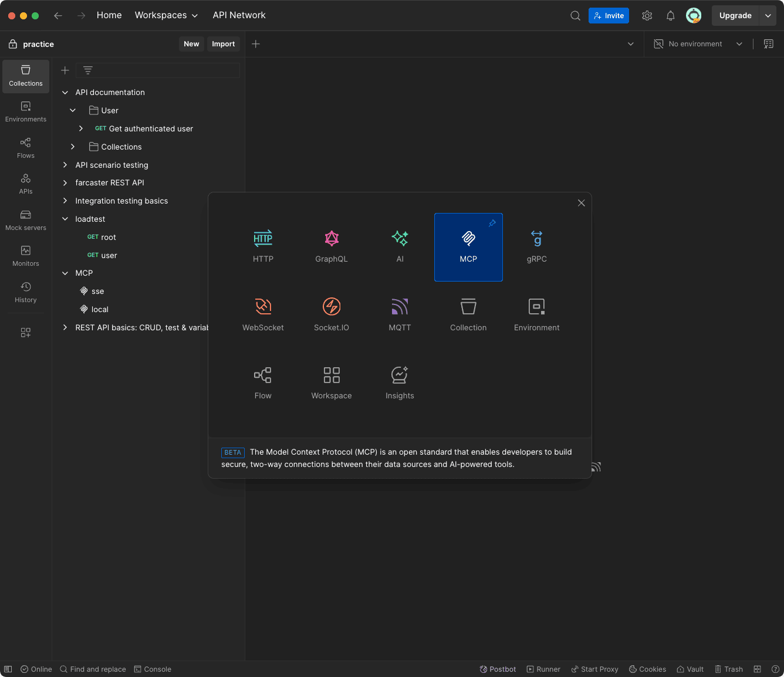The height and width of the screenshot is (677, 784).
Task: Show request History in sidebar
Action: click(26, 293)
